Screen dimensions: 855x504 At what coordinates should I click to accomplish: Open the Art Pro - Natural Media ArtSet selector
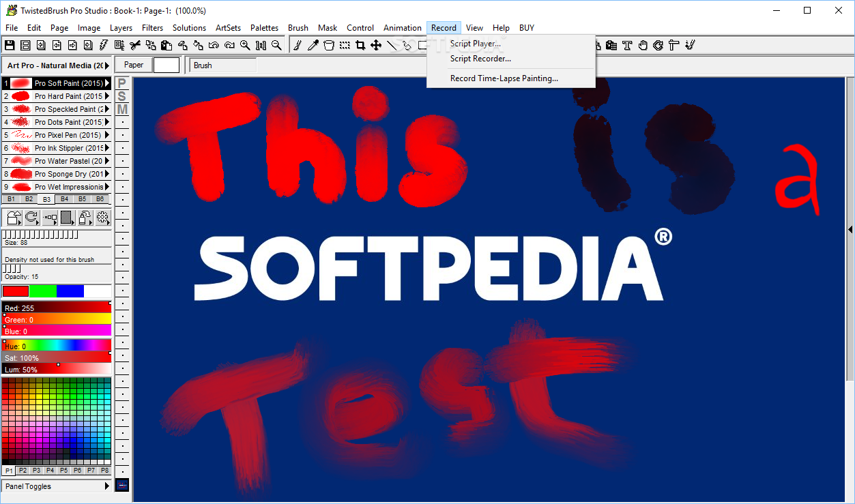[x=57, y=65]
